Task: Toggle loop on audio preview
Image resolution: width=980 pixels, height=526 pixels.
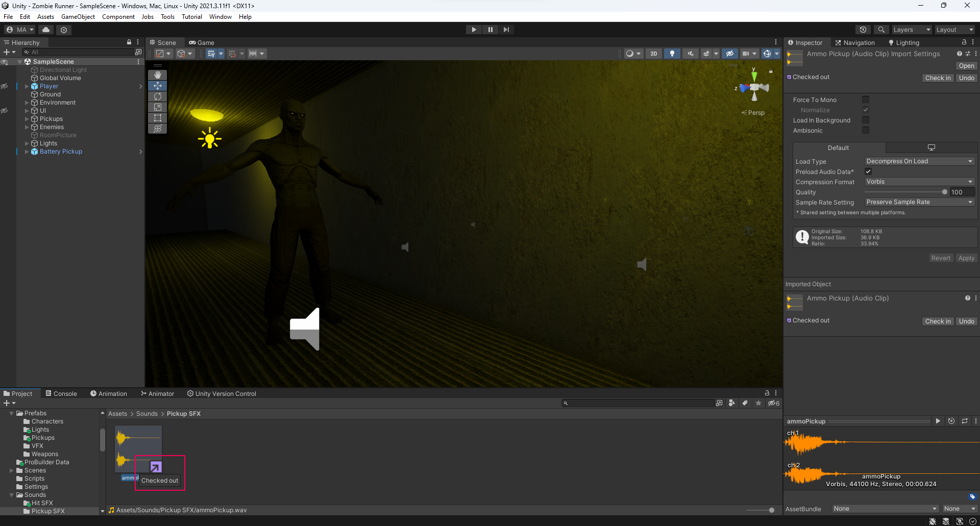Action: coord(964,421)
